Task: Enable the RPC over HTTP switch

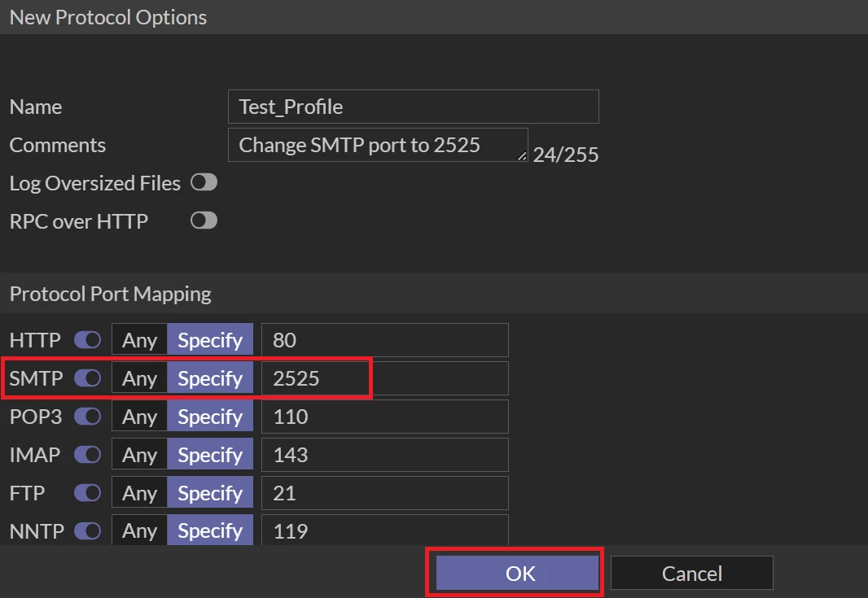Action: tap(204, 220)
